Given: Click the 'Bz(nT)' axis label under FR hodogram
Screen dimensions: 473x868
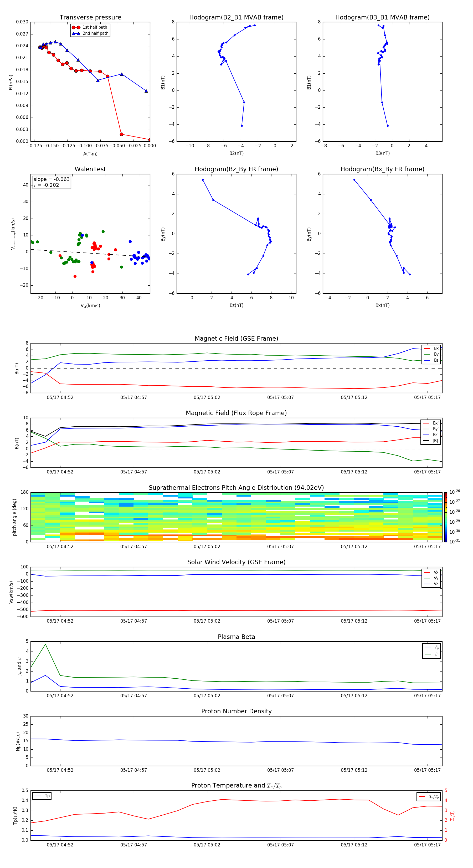Looking at the screenshot, I should [x=236, y=305].
